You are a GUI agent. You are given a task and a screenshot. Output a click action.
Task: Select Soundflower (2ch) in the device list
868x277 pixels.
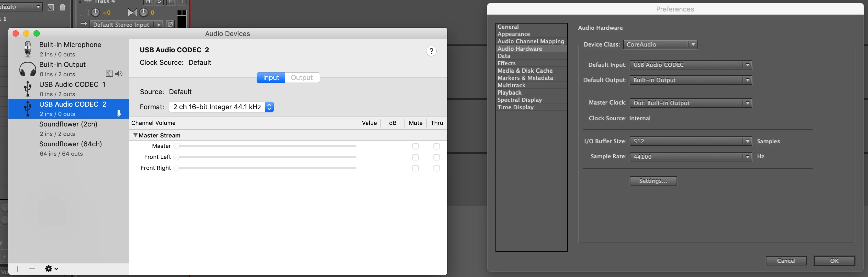[69, 129]
